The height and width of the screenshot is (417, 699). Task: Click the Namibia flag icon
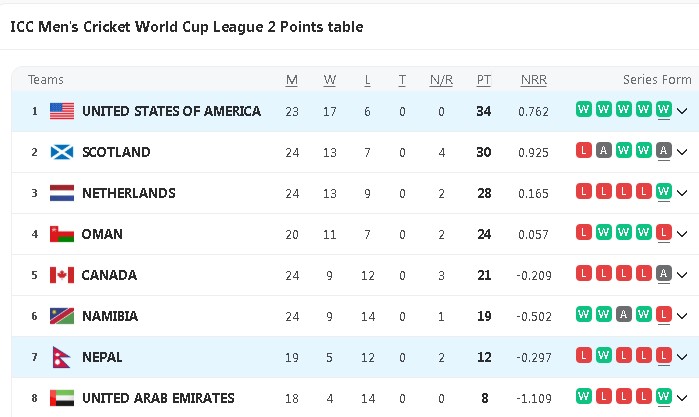62,316
